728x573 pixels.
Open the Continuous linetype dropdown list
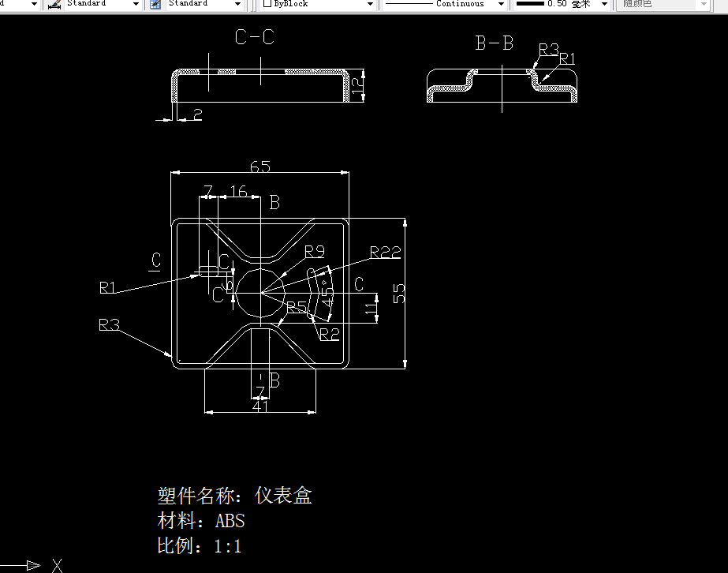(502, 4)
